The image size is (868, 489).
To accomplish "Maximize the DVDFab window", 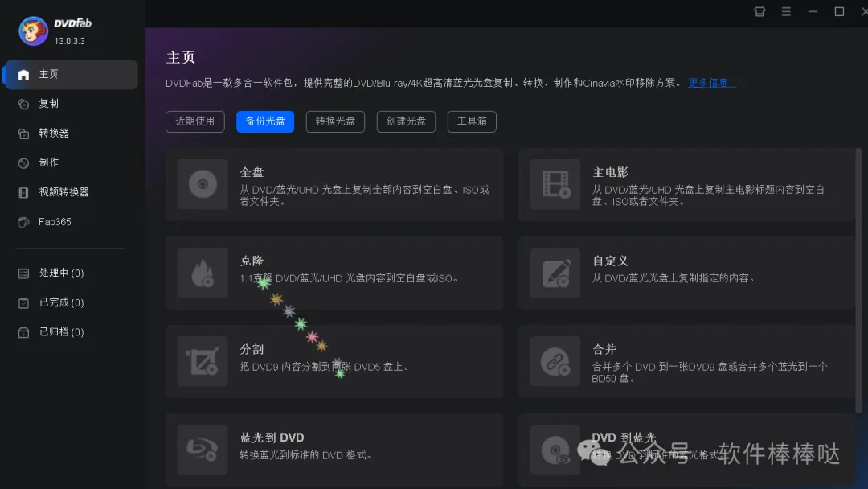I will pyautogui.click(x=839, y=11).
